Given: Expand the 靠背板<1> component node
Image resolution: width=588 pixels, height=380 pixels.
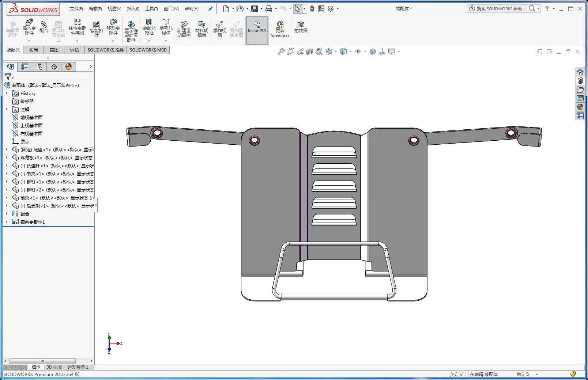Looking at the screenshot, I should 7,158.
